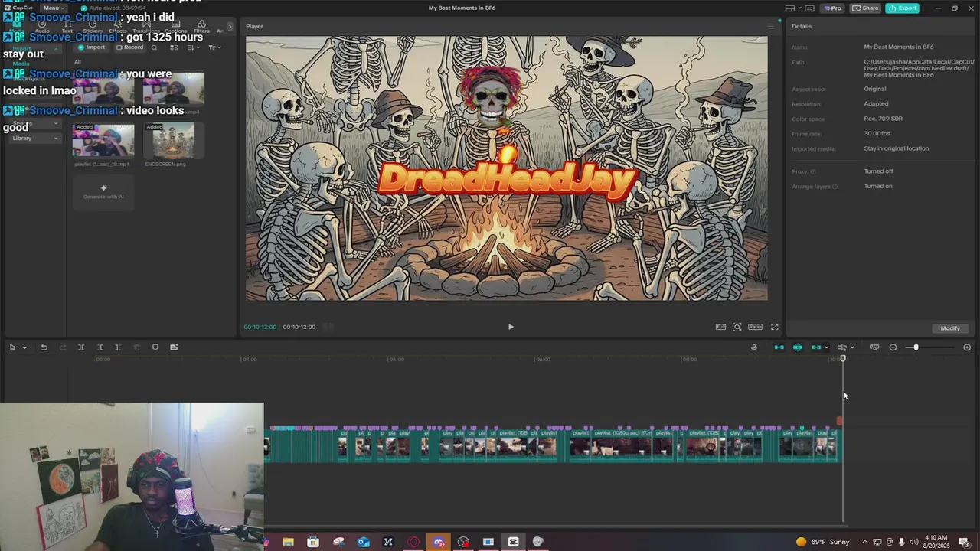Click the timeline playhead marker
The width and height of the screenshot is (980, 551).
coord(843,358)
